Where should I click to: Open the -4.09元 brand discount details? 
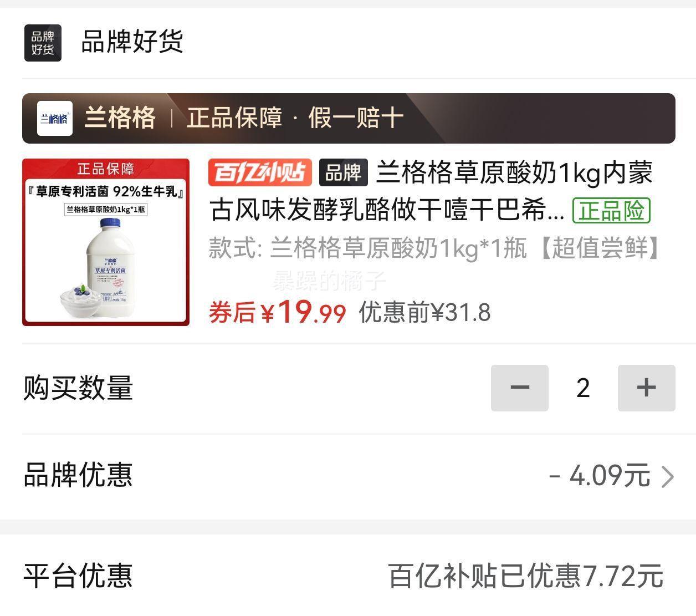(599, 475)
